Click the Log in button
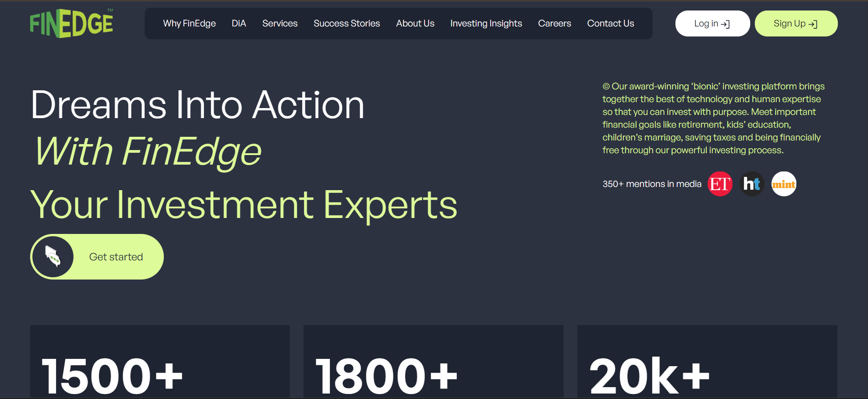This screenshot has width=868, height=399. (712, 23)
